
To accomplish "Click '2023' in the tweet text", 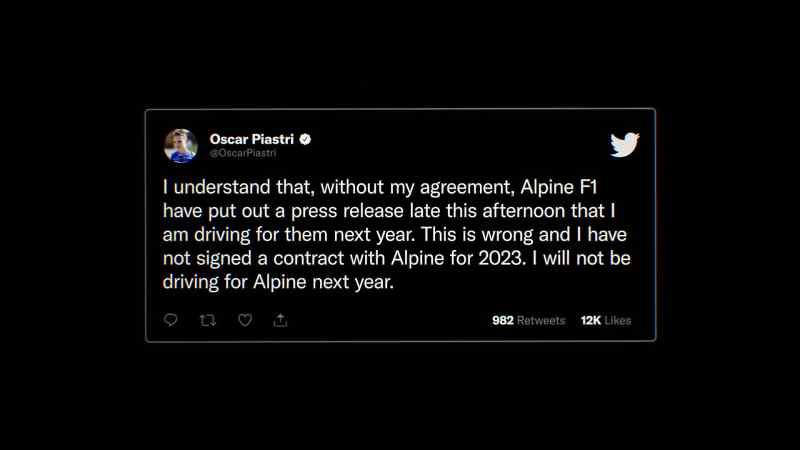I will point(501,258).
